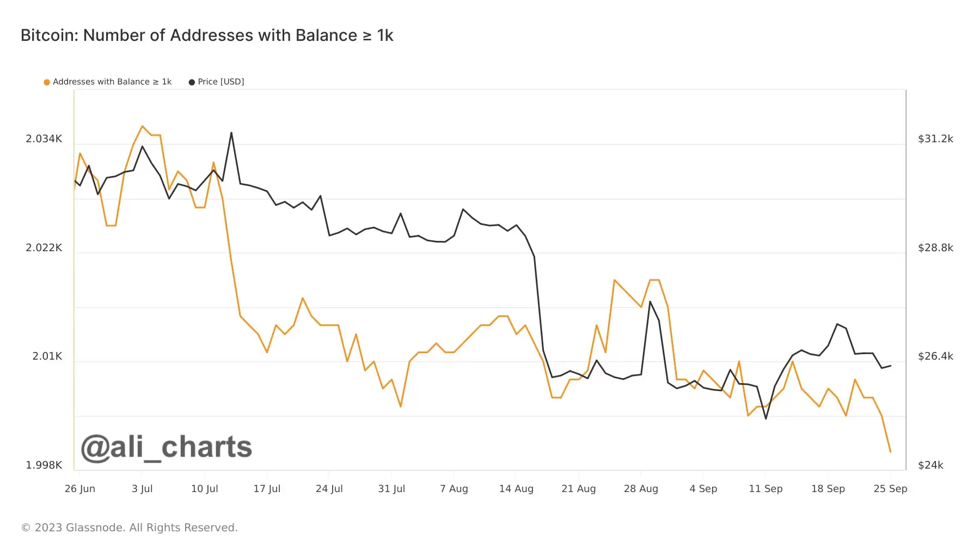
Task: Click the $31.2k price axis label
Action: coord(935,139)
